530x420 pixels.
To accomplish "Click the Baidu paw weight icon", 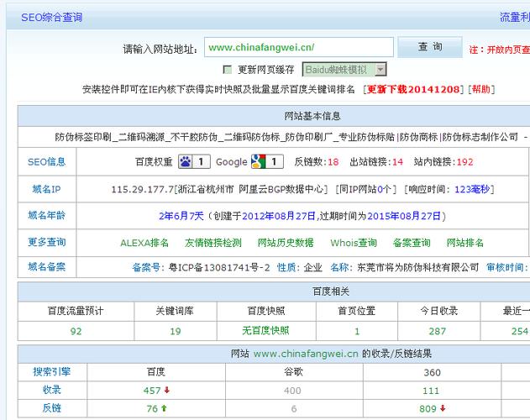I will click(185, 161).
